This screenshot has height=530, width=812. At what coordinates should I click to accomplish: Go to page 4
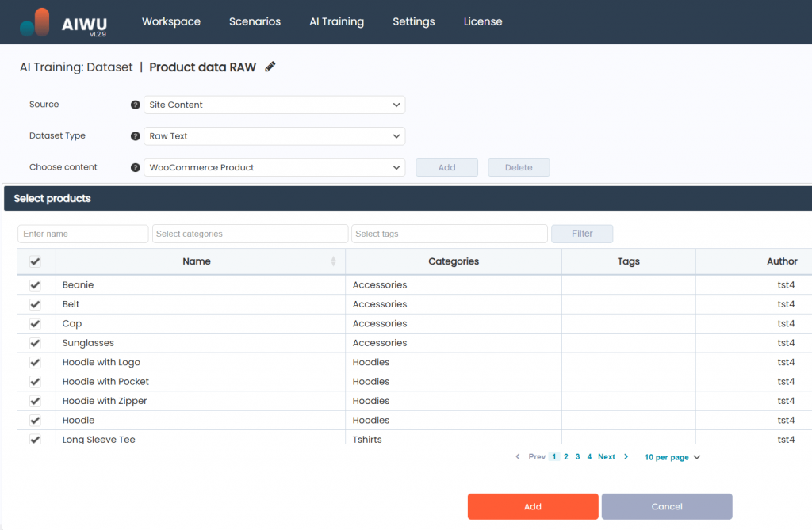click(589, 456)
